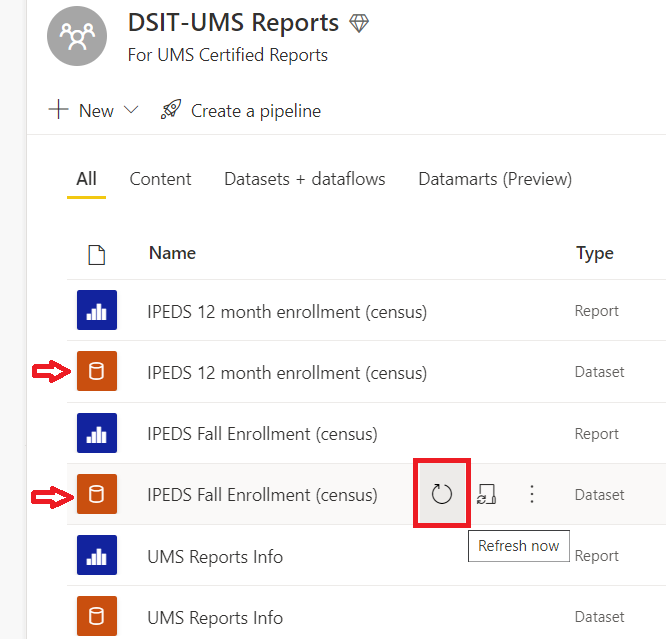Viewport: 666px width, 639px height.
Task: Click the report icon for IPEDS 12 month enrollment
Action: click(x=97, y=310)
